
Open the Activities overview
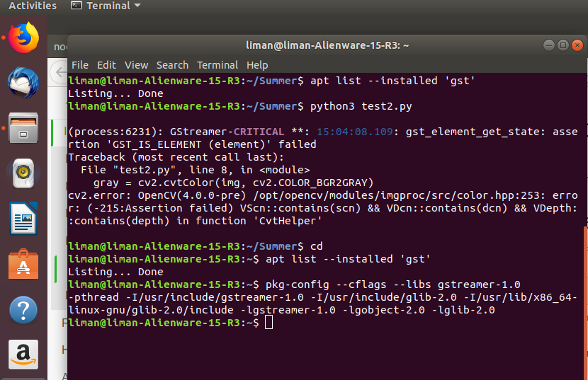[33, 6]
